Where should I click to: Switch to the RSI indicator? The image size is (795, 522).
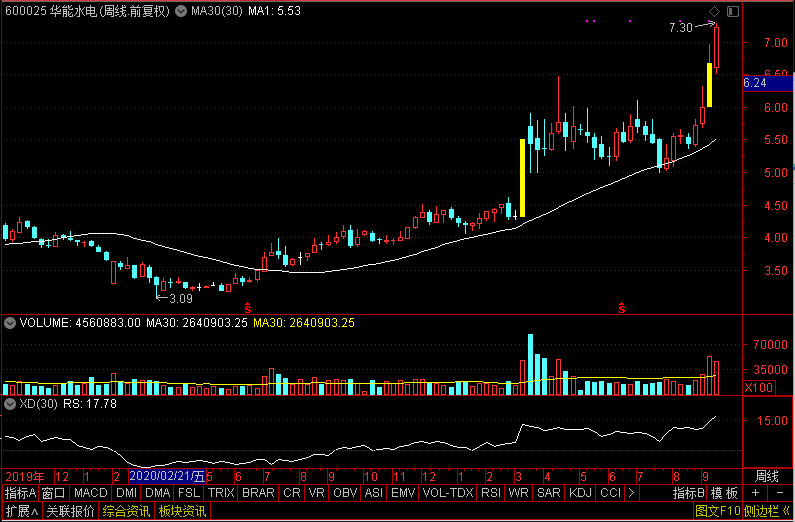pos(491,493)
